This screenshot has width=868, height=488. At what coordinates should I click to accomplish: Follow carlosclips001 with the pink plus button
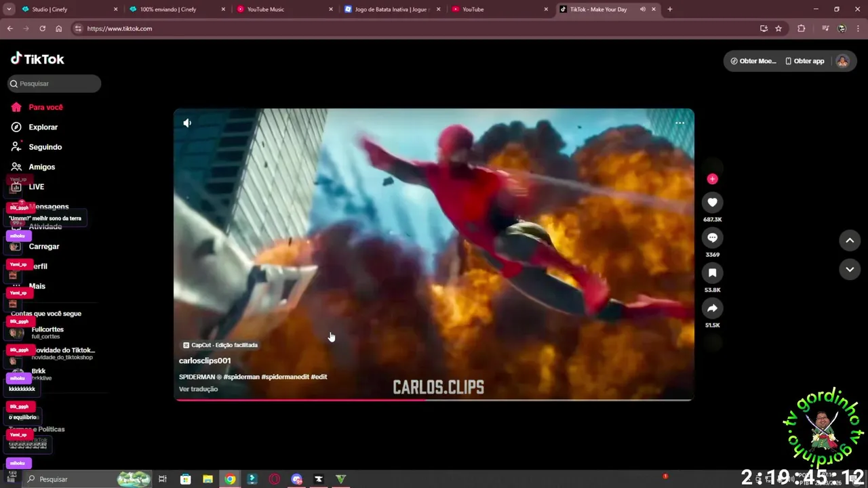(x=712, y=179)
